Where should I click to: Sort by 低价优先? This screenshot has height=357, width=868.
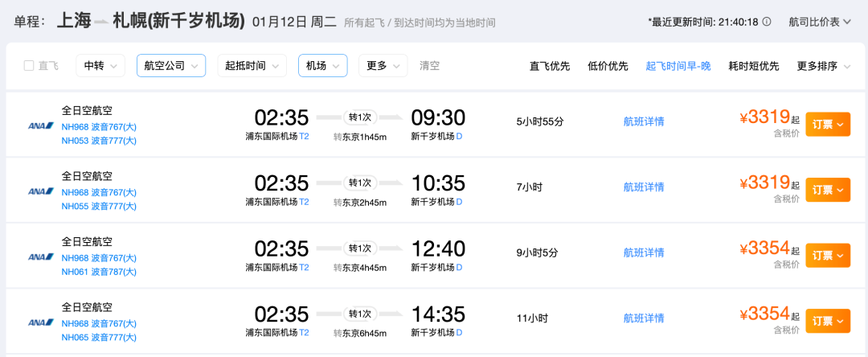coord(608,67)
